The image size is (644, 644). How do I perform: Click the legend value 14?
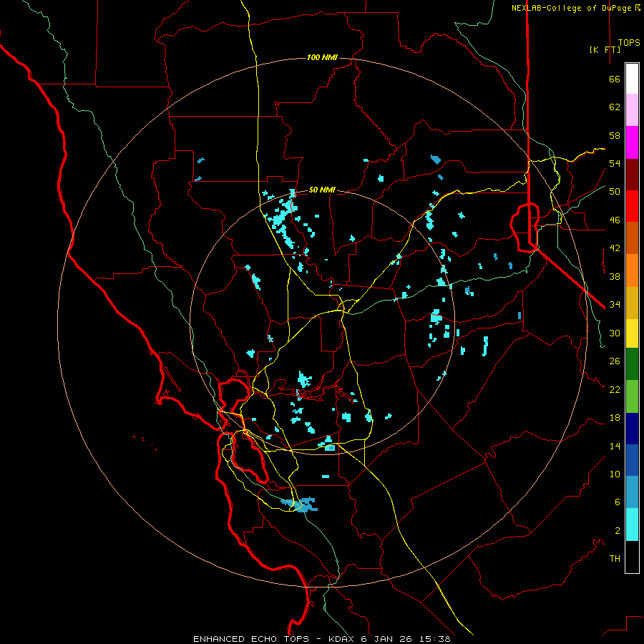tap(615, 446)
